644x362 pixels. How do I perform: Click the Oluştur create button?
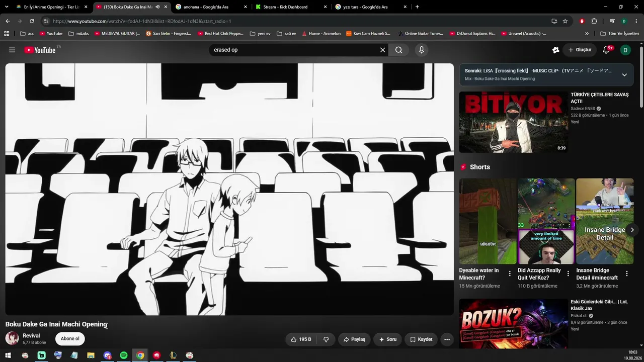580,50
